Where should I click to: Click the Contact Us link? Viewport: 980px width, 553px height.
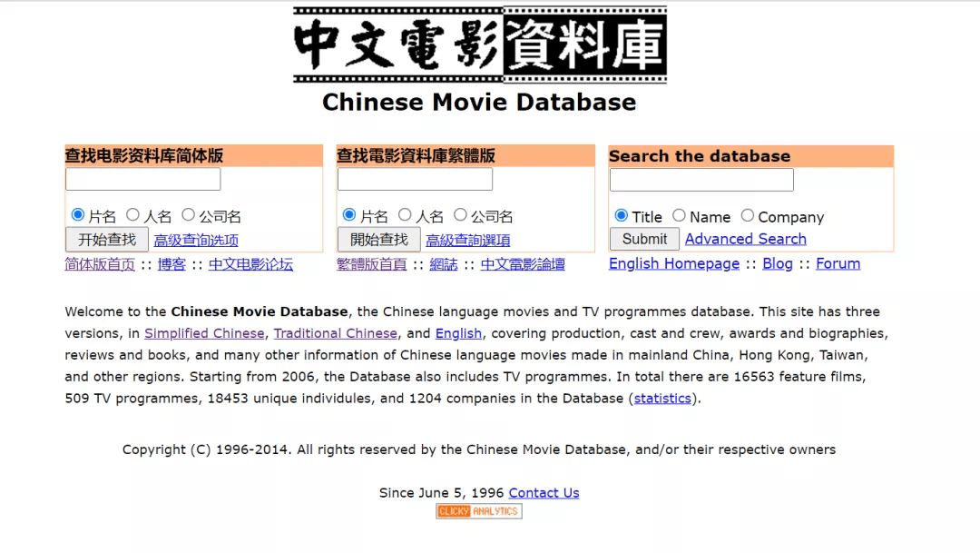(x=544, y=493)
